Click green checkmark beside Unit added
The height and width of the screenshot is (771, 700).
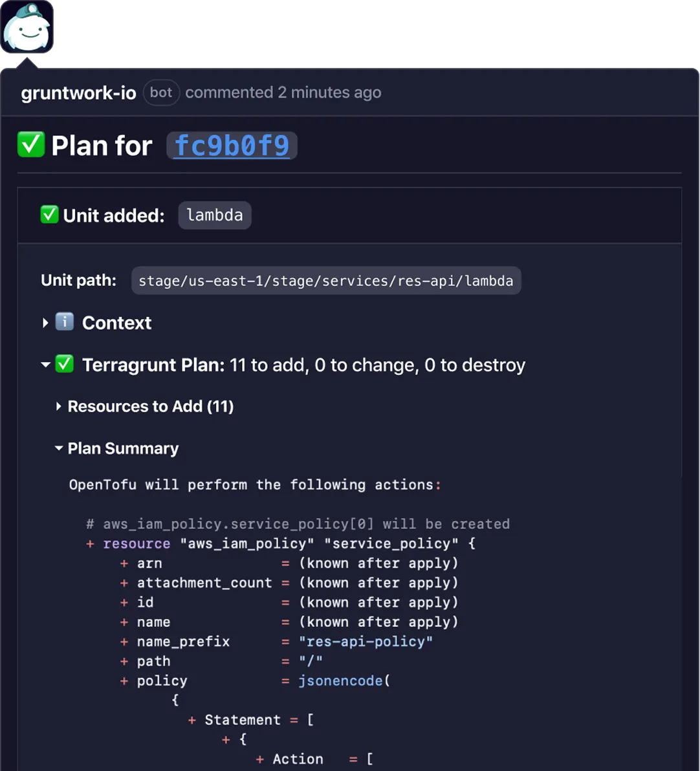tap(49, 215)
